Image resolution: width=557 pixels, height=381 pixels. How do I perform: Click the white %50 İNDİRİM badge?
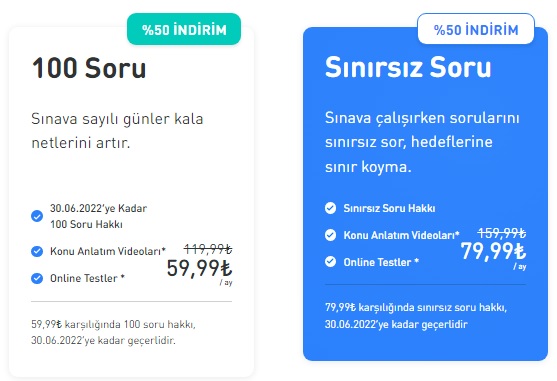(476, 29)
